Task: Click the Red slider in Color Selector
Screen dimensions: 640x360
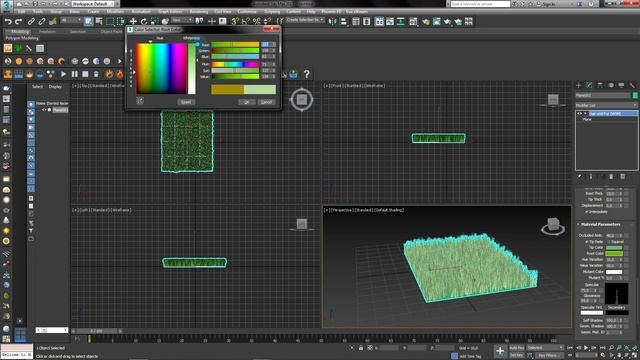Action: [235, 44]
